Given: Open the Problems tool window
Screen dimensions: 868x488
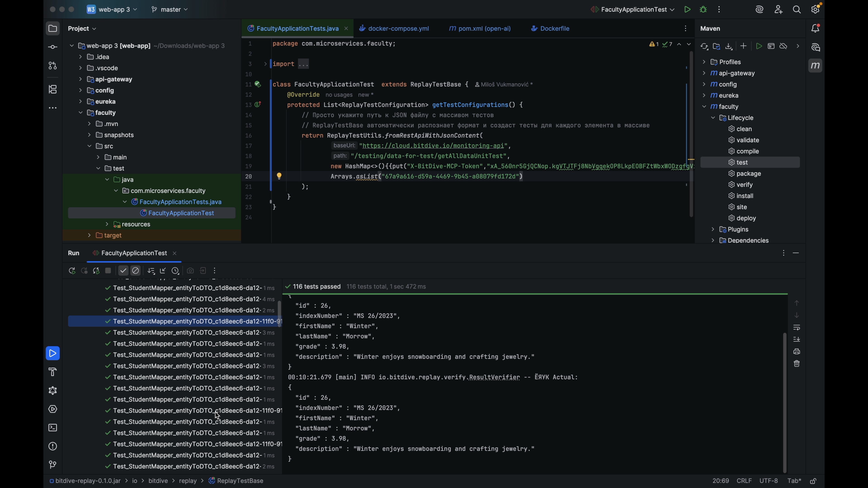Looking at the screenshot, I should (53, 446).
